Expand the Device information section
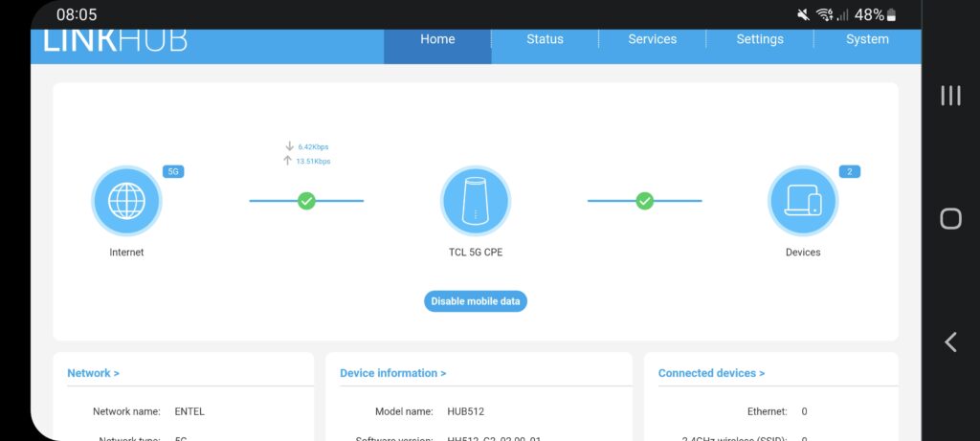The width and height of the screenshot is (980, 441). (x=392, y=373)
